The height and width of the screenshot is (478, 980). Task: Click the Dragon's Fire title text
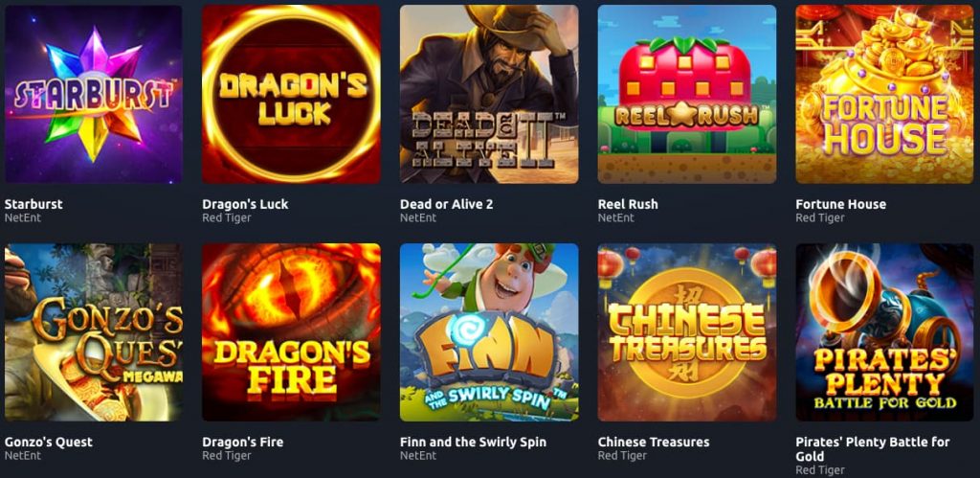242,442
